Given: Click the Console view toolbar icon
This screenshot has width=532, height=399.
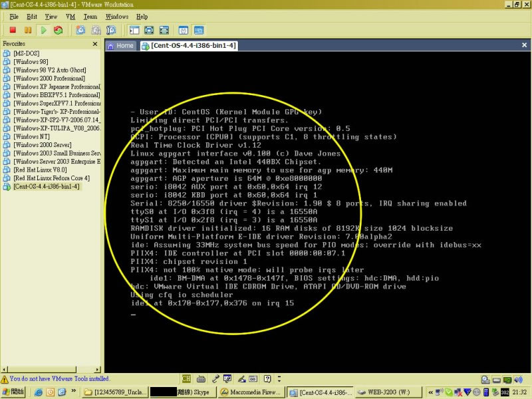Looking at the screenshot, I should coord(199,30).
